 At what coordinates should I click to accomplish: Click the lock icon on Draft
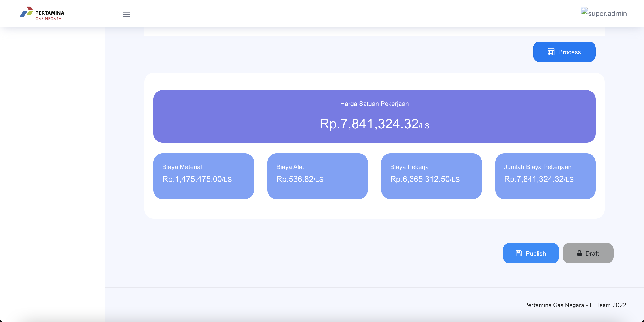pos(579,253)
